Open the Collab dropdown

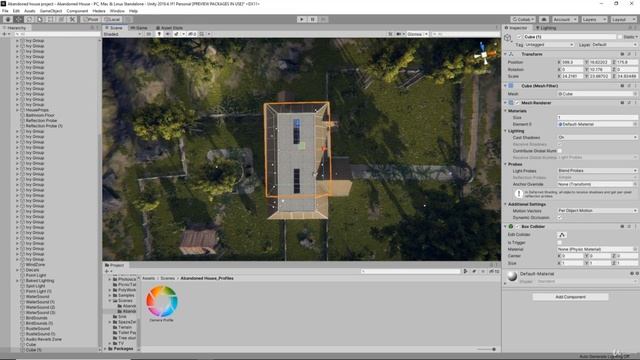(x=523, y=19)
